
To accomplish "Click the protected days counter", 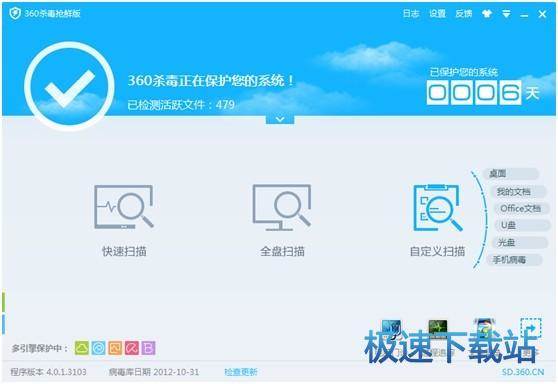I will click(x=474, y=92).
